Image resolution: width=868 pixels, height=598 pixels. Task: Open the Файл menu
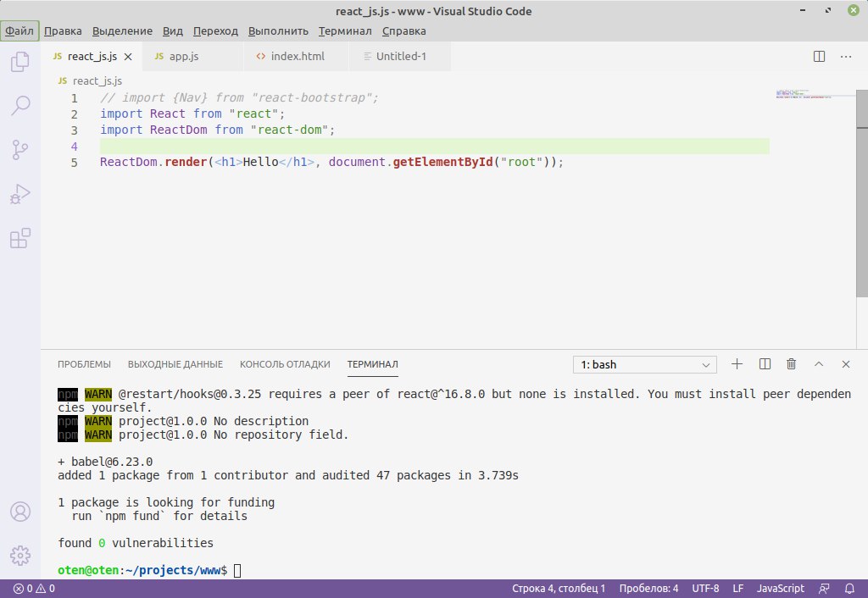click(19, 31)
